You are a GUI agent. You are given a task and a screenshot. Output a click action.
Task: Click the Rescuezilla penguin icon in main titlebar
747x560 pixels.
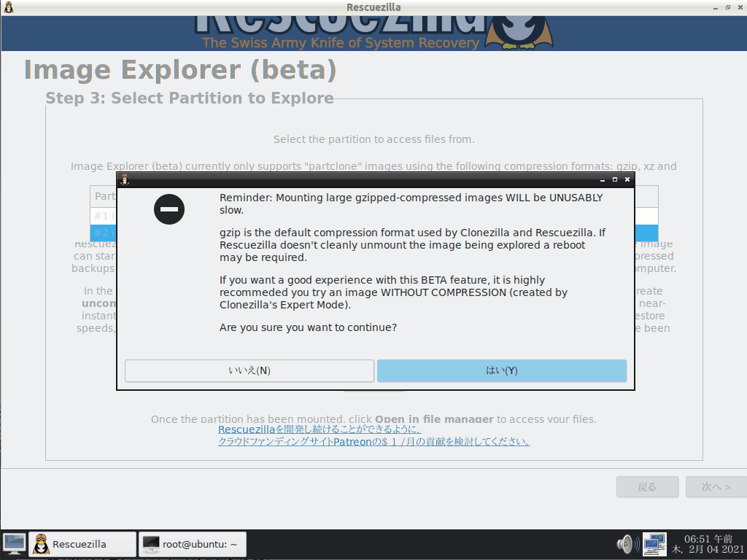(x=9, y=7)
